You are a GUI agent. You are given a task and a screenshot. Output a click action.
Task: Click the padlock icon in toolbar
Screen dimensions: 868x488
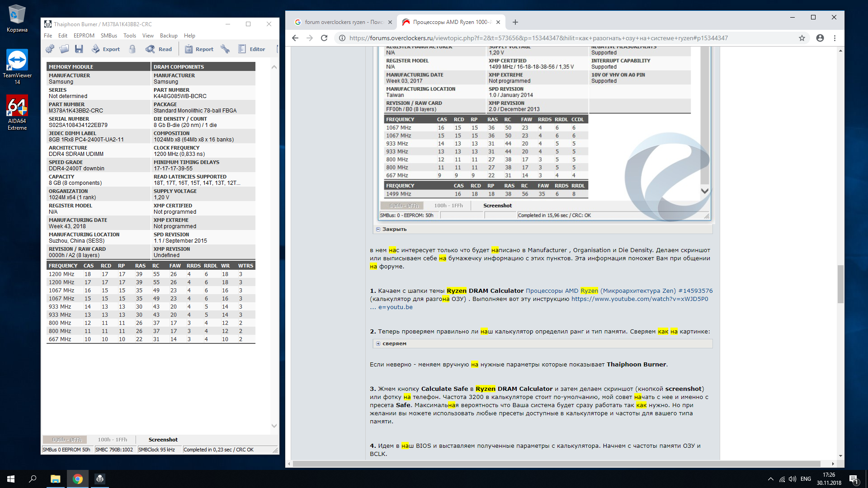[132, 49]
